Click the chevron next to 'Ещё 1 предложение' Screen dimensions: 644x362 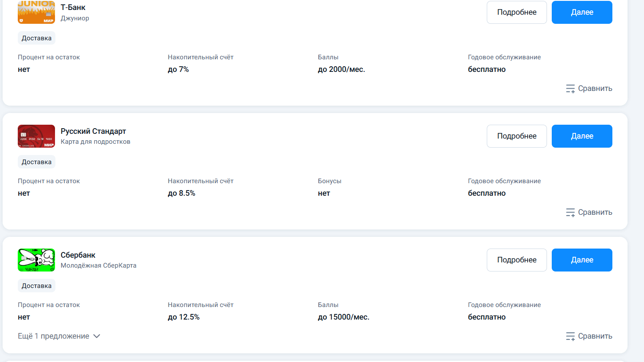click(x=97, y=336)
